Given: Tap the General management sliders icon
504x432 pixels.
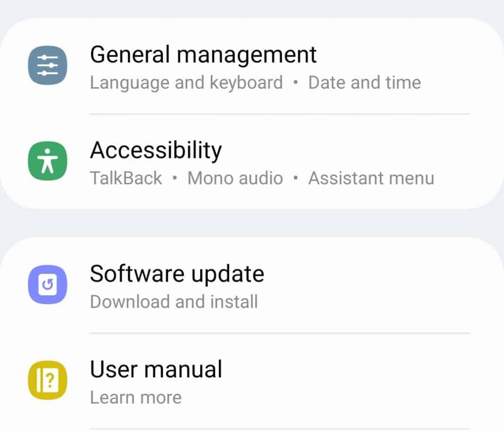Looking at the screenshot, I should [47, 65].
